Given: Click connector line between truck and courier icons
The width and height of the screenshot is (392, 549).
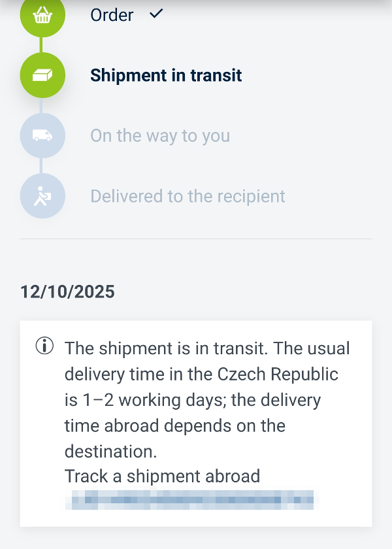Looking at the screenshot, I should [x=42, y=165].
